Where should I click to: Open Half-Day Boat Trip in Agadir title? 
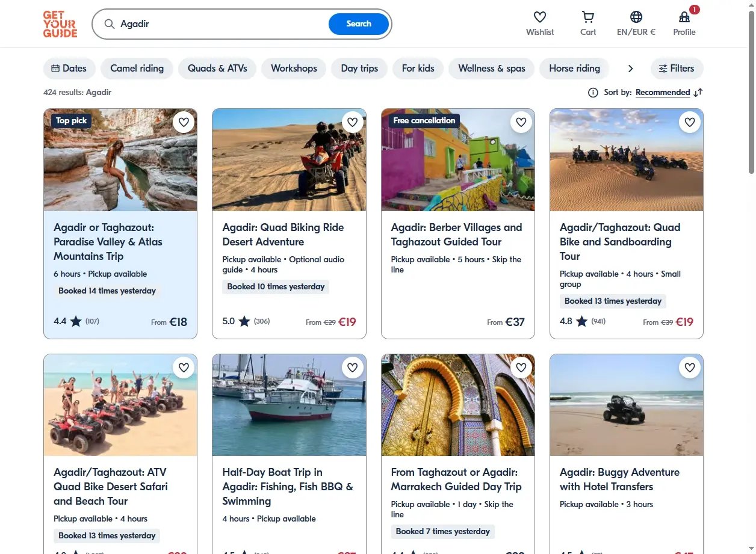(288, 487)
